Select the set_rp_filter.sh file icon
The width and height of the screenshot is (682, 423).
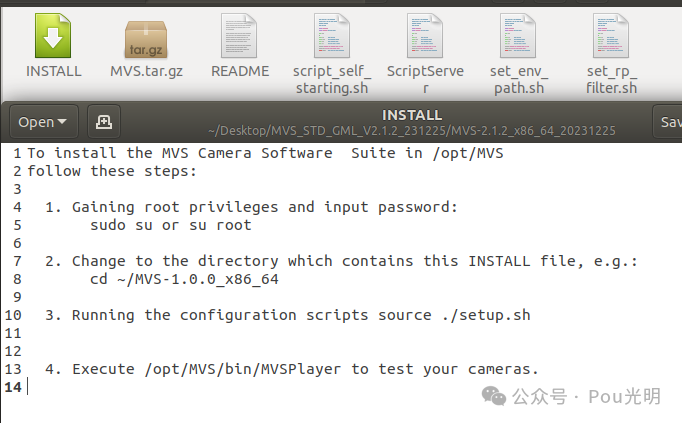(611, 36)
